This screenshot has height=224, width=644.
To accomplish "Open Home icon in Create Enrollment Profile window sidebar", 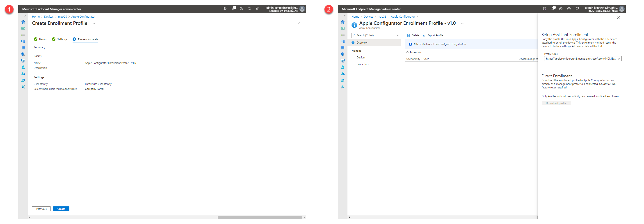I will click(x=23, y=22).
